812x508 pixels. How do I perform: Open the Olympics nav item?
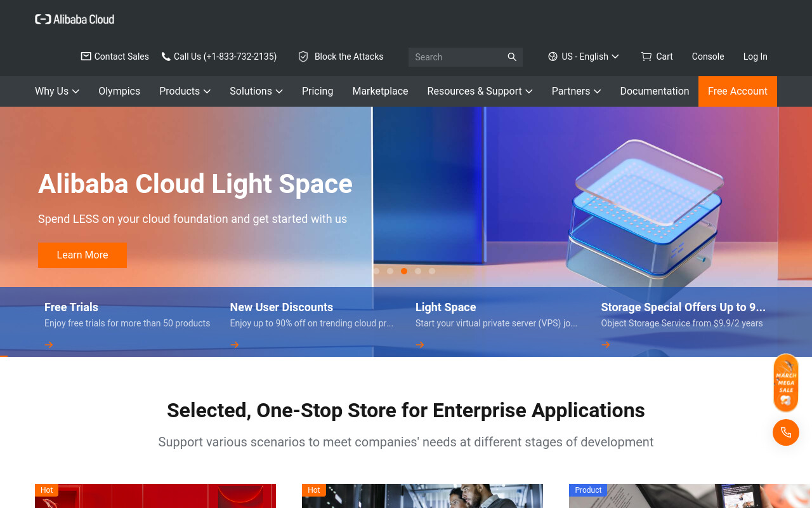(x=119, y=91)
